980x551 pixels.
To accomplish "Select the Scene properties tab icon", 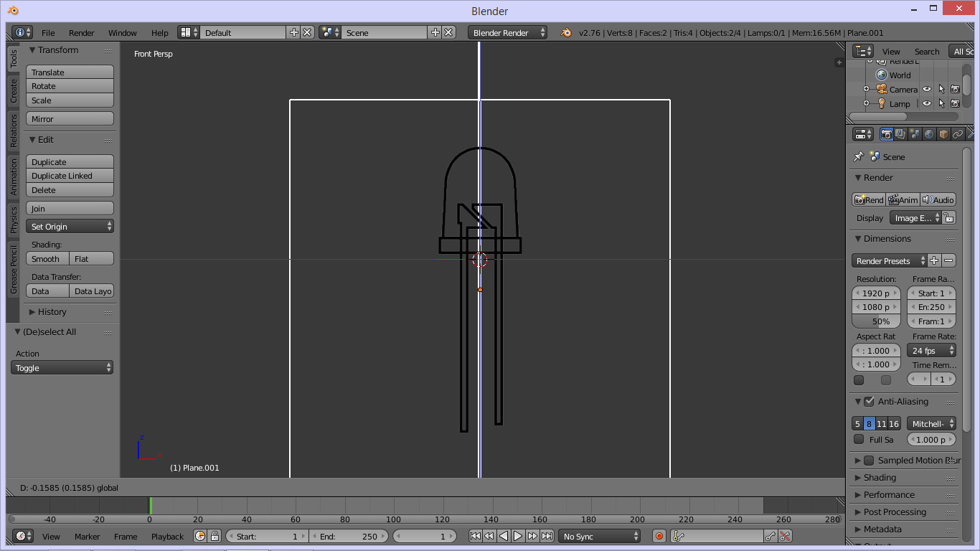I will [915, 134].
